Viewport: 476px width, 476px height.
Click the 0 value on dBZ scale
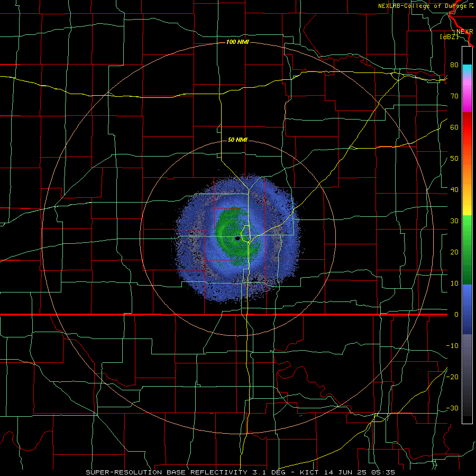(x=456, y=315)
